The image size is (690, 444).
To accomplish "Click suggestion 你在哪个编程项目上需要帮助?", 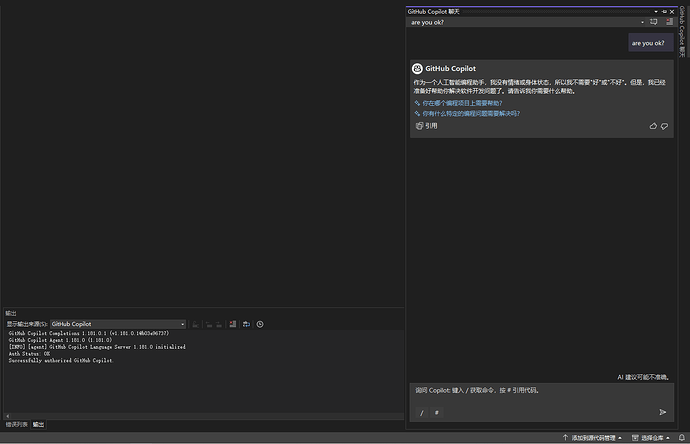I will pos(462,103).
